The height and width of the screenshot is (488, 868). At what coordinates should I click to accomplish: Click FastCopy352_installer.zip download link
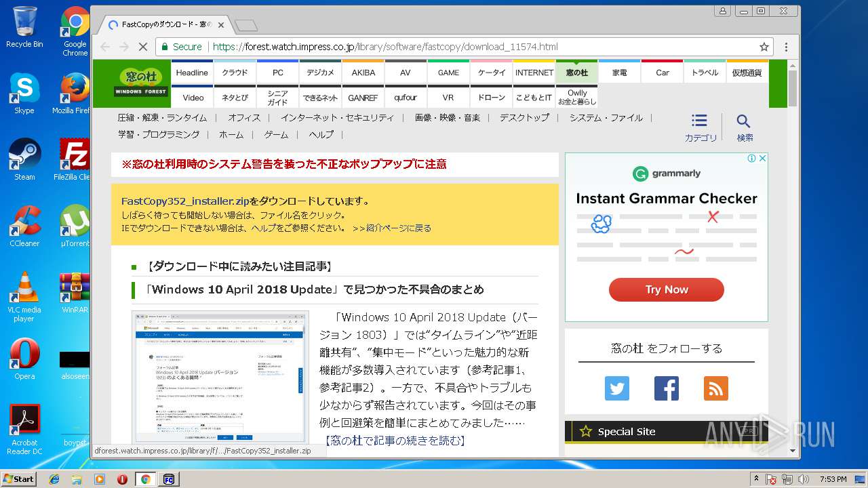pos(185,201)
